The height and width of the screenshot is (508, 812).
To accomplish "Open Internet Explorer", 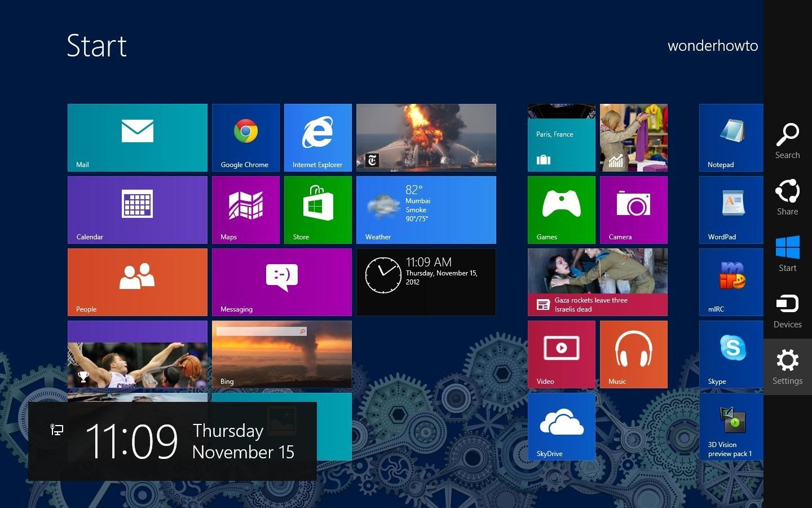I will coord(317,137).
